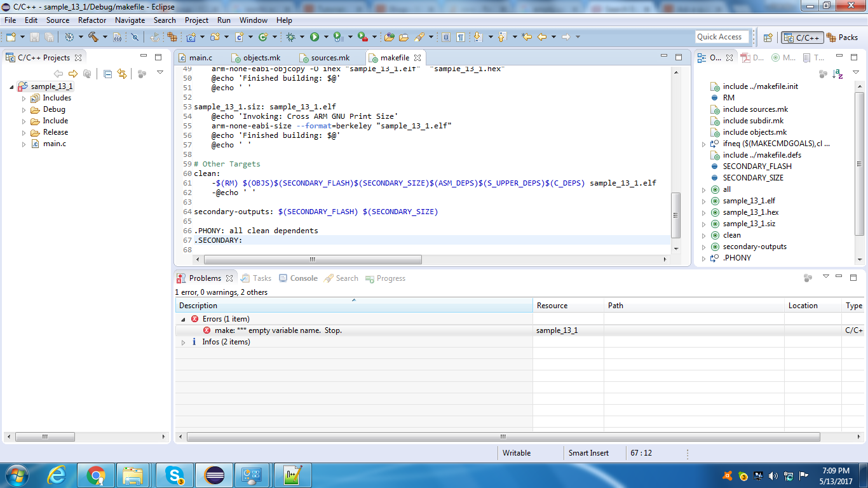Select 'make: *** empty variable name' error row
The image size is (868, 488).
[x=520, y=330]
